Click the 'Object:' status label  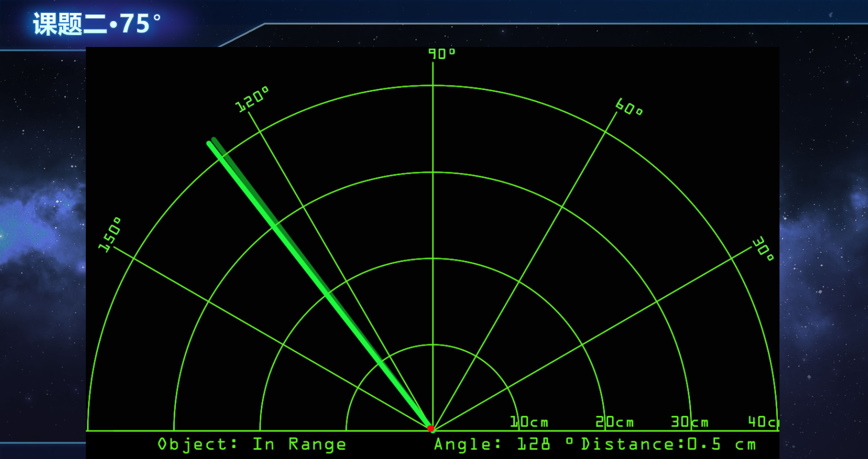[198, 444]
